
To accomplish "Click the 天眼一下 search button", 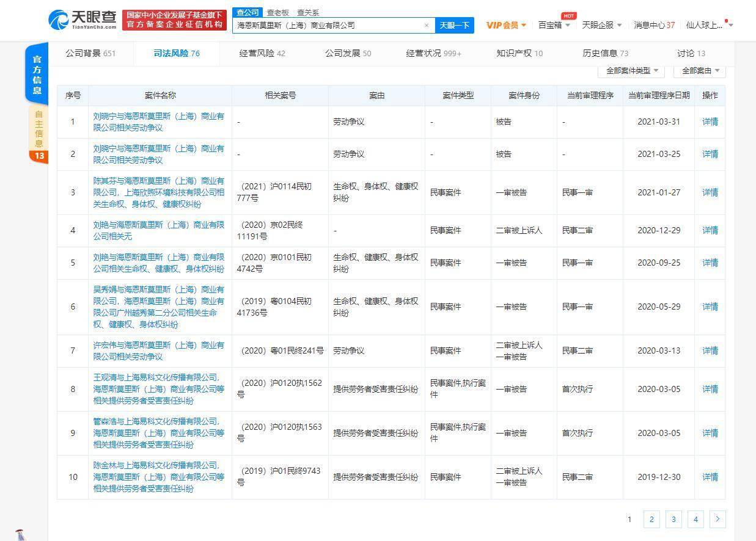I will 455,25.
